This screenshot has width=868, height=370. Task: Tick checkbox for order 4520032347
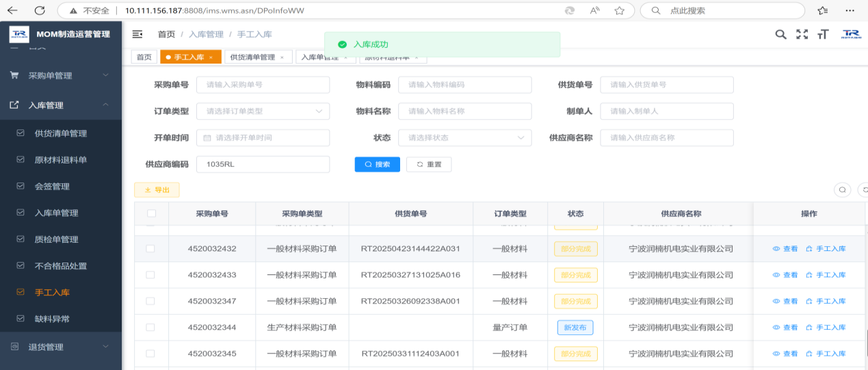click(150, 302)
